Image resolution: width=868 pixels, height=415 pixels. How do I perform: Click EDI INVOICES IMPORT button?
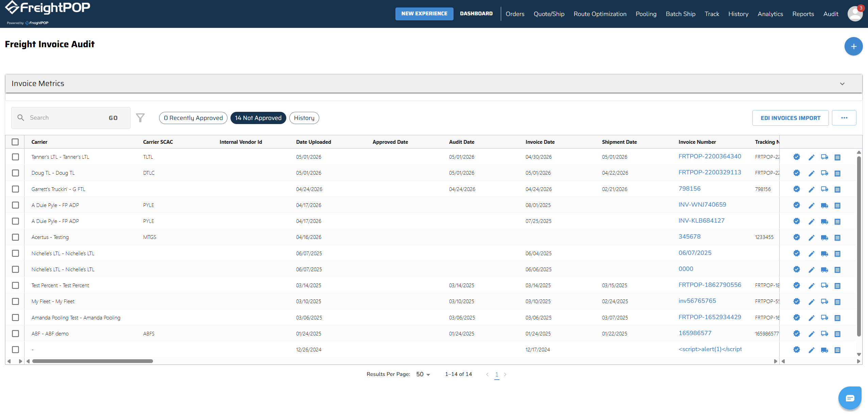click(x=790, y=118)
